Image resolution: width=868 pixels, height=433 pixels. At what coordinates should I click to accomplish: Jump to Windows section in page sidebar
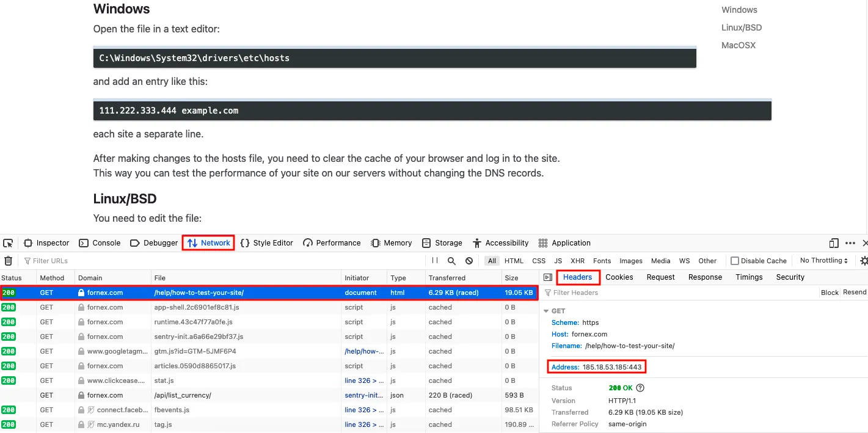pyautogui.click(x=739, y=10)
